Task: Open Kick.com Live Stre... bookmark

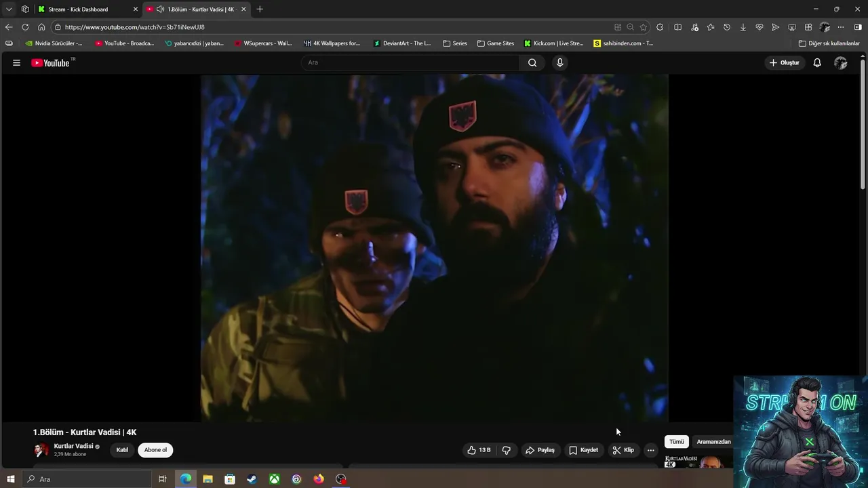Action: [553, 43]
